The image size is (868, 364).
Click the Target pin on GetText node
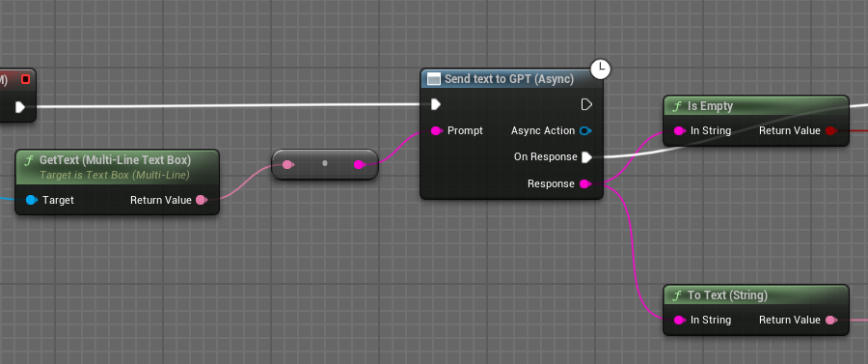click(32, 200)
